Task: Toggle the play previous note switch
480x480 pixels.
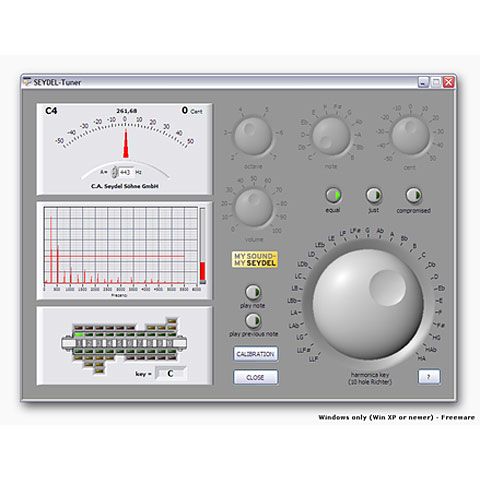Action: click(x=253, y=321)
